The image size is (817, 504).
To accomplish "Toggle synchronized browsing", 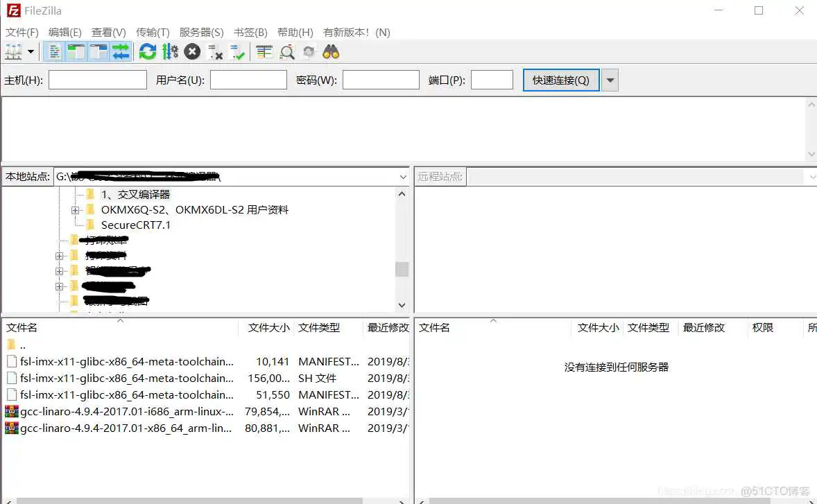I will coord(309,51).
